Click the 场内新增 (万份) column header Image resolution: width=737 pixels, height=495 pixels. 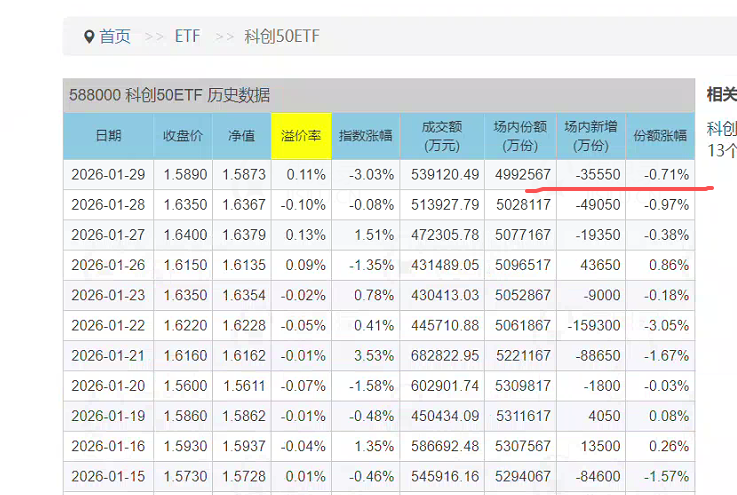click(x=590, y=136)
